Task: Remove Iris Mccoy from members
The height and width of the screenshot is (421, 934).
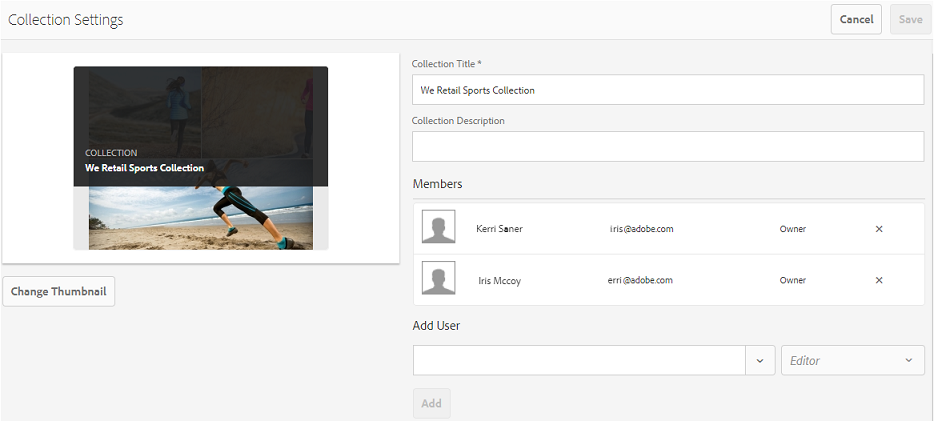Action: point(879,280)
